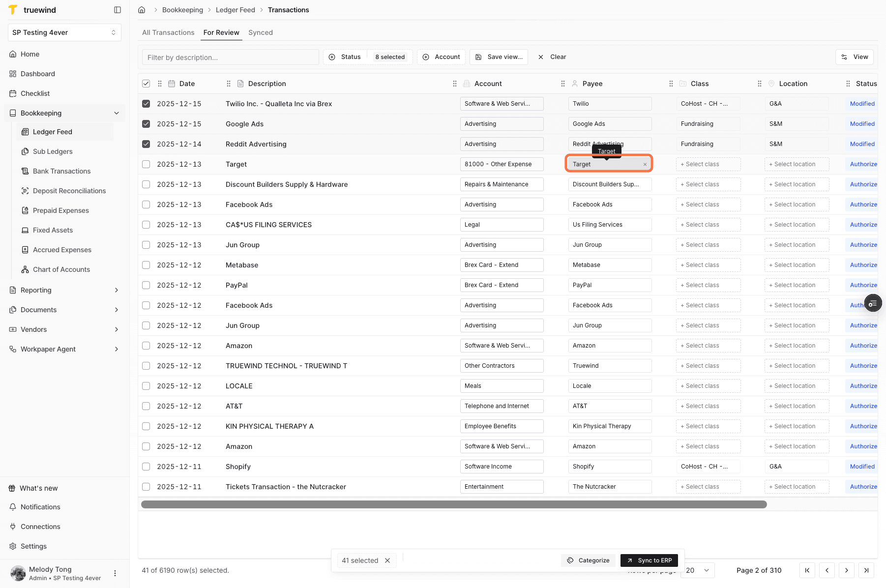
Task: Click the floating task list icon
Action: (873, 304)
